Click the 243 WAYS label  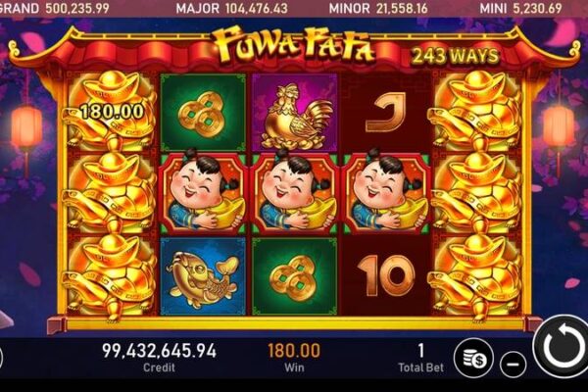(456, 56)
